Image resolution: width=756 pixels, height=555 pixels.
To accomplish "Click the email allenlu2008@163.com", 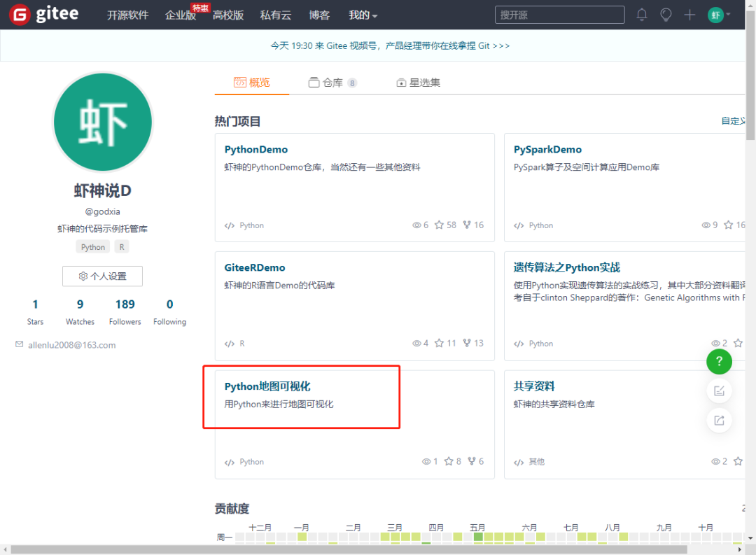I will [72, 345].
